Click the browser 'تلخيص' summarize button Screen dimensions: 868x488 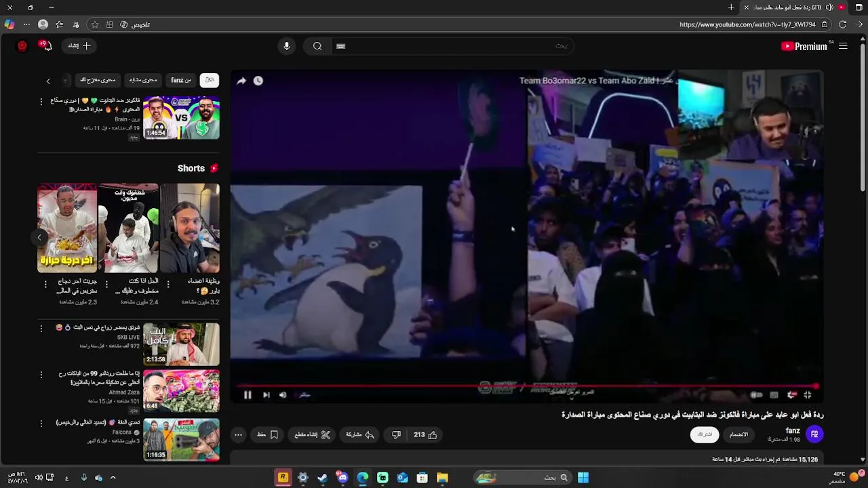tap(135, 24)
